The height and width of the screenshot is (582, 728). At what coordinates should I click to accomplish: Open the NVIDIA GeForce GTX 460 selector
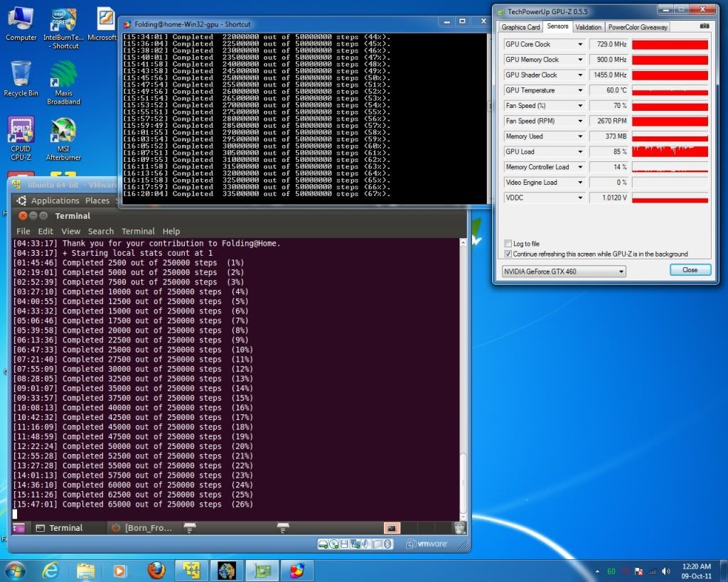coord(564,271)
